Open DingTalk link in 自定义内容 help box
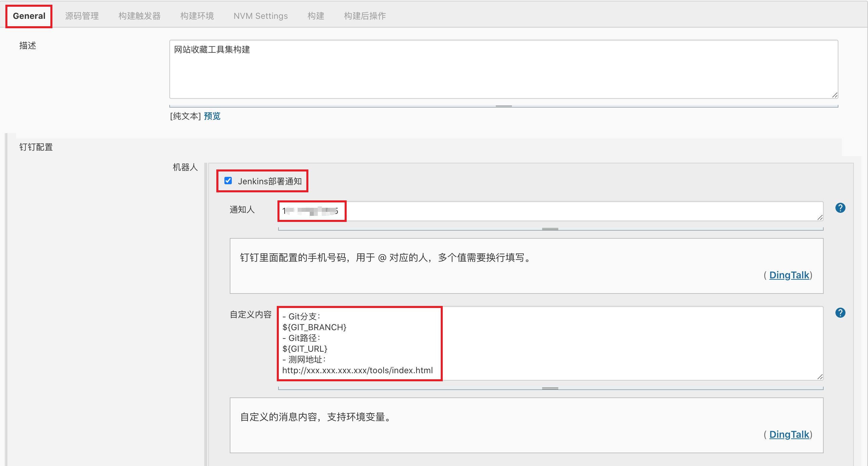868x466 pixels. click(x=789, y=434)
